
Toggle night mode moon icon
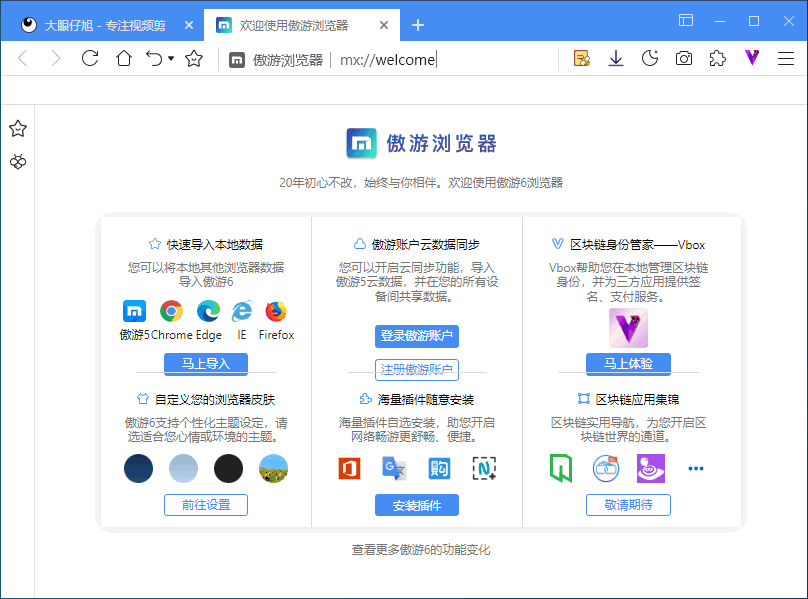[650, 58]
